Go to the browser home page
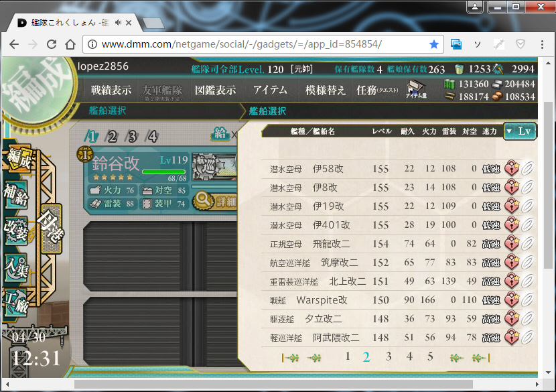The width and height of the screenshot is (556, 392). point(70,44)
